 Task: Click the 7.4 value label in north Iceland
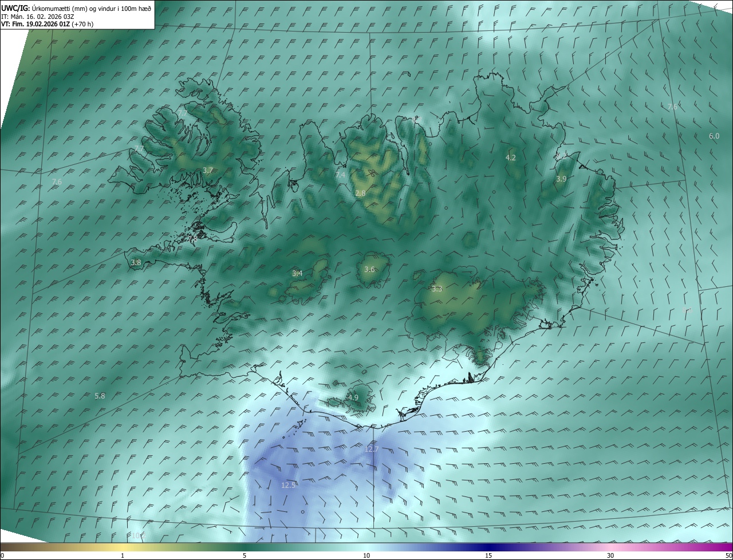pyautogui.click(x=340, y=175)
